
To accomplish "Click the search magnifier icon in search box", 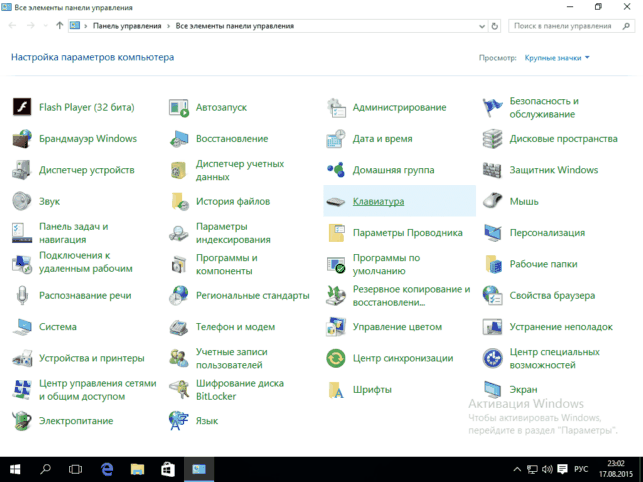I will pyautogui.click(x=626, y=26).
